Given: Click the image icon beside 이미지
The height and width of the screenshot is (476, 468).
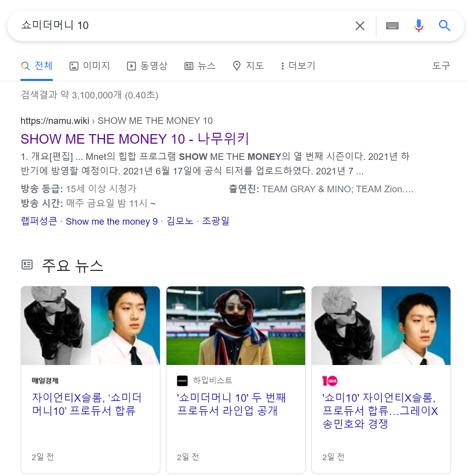Looking at the screenshot, I should point(74,66).
